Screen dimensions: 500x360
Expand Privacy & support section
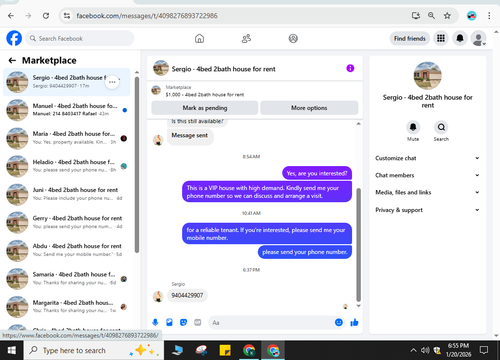pyautogui.click(x=427, y=210)
